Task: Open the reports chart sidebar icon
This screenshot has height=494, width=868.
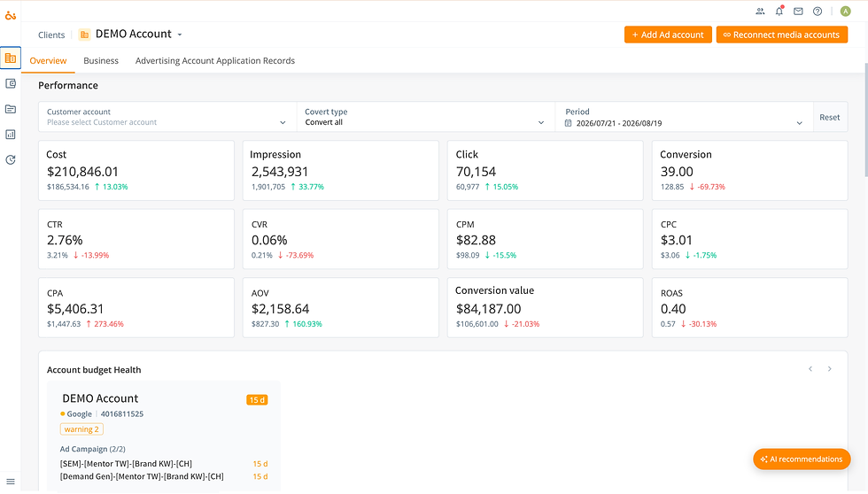Action: coord(11,135)
